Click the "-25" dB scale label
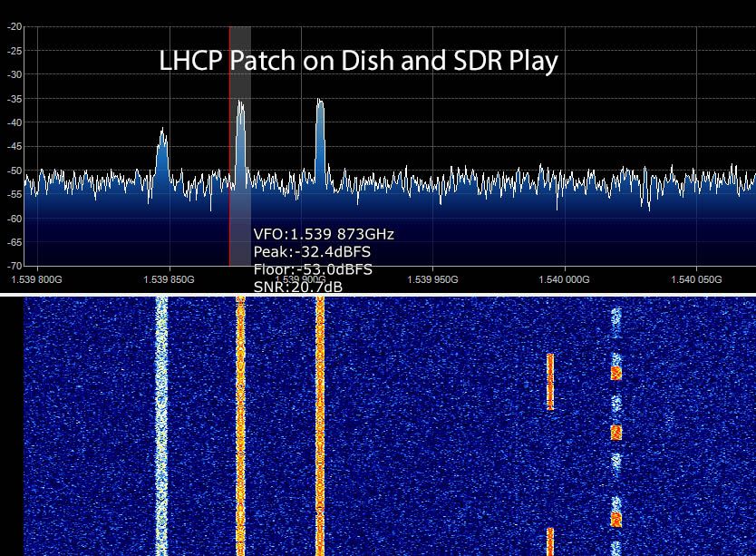The width and height of the screenshot is (756, 556). [x=15, y=51]
